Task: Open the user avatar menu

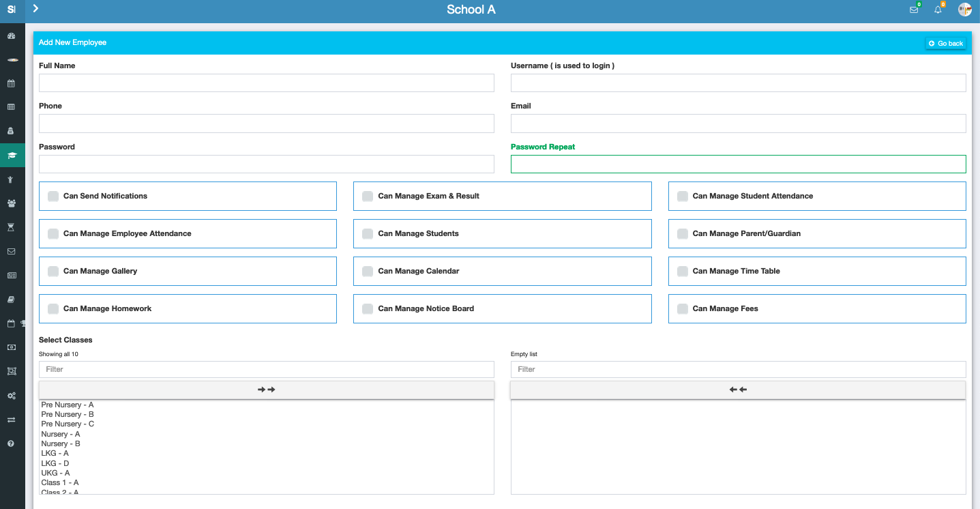Action: coord(964,10)
